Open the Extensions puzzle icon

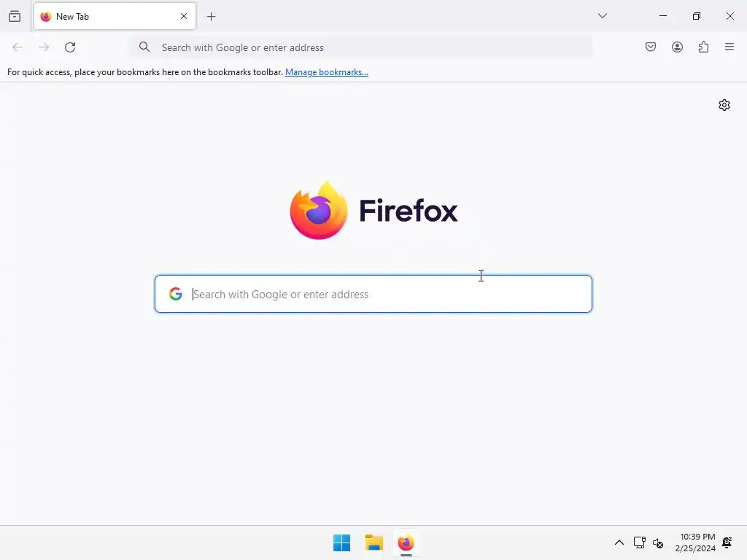[703, 47]
